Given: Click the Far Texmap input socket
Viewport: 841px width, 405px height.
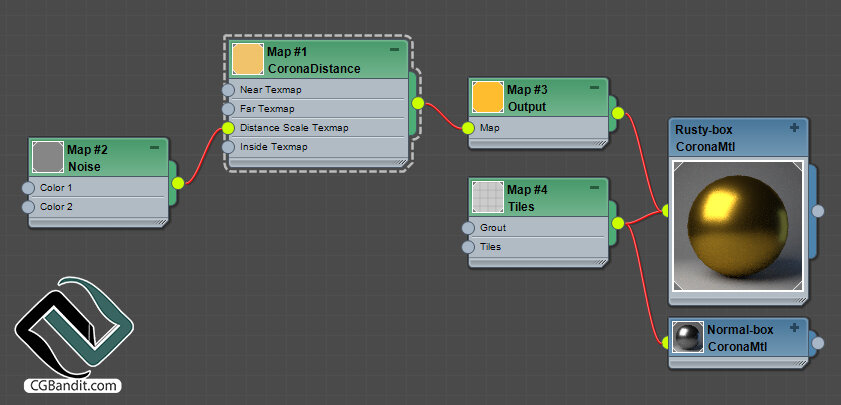Looking at the screenshot, I should pos(228,109).
